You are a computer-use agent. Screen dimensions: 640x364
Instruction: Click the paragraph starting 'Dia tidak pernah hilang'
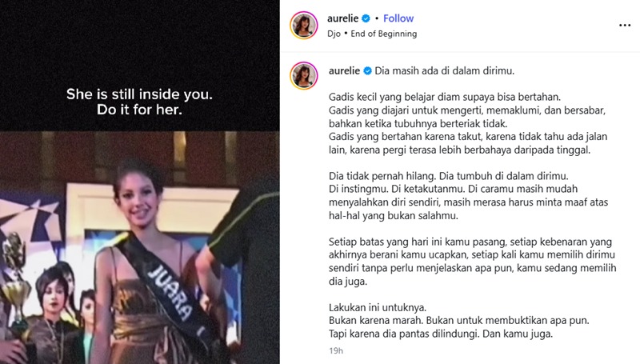(x=469, y=196)
